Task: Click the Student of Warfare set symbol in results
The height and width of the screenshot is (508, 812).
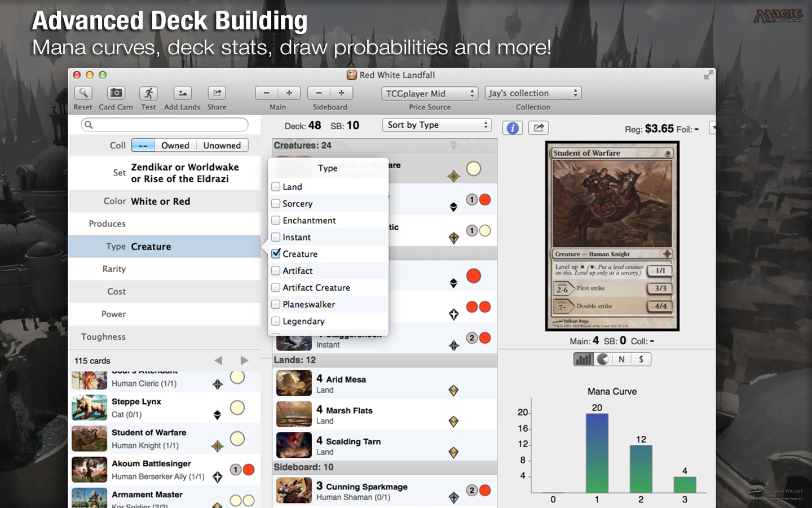Action: pos(218,446)
